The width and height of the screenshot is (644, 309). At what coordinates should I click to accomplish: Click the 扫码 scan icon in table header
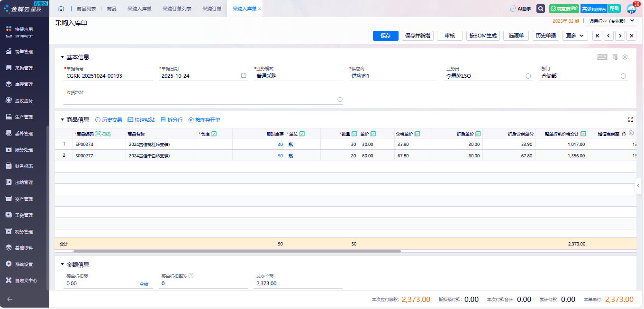[103, 134]
